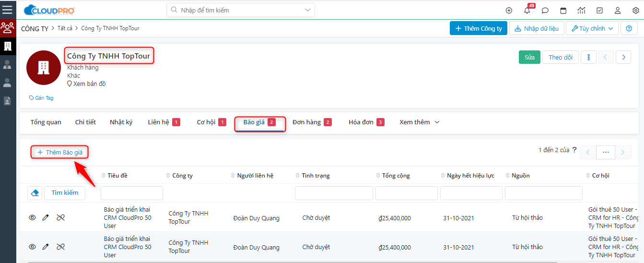The image size is (644, 263).
Task: Click the Tìm kiếm filter button
Action: pos(65,193)
